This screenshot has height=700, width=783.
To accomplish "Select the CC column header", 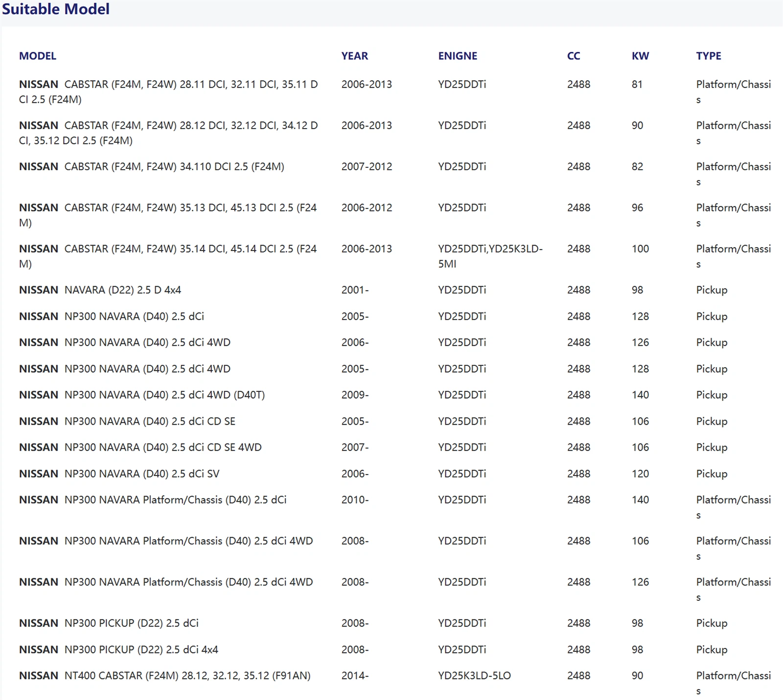I will 574,56.
